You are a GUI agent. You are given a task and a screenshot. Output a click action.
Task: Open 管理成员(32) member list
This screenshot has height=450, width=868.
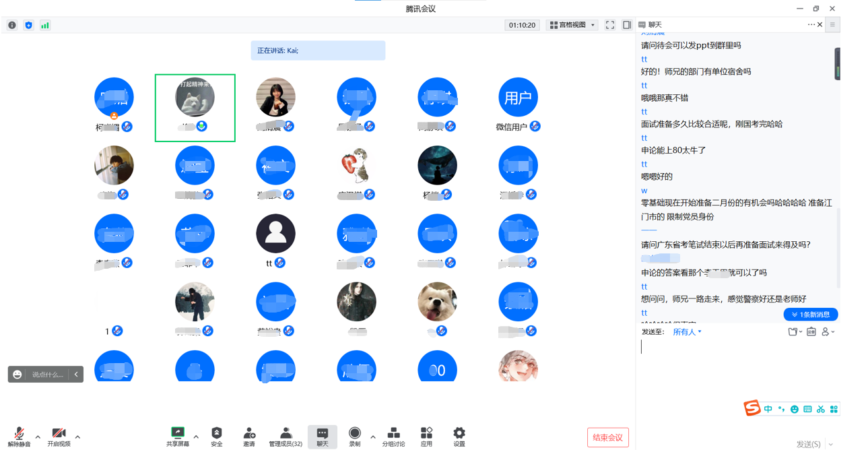tap(286, 437)
